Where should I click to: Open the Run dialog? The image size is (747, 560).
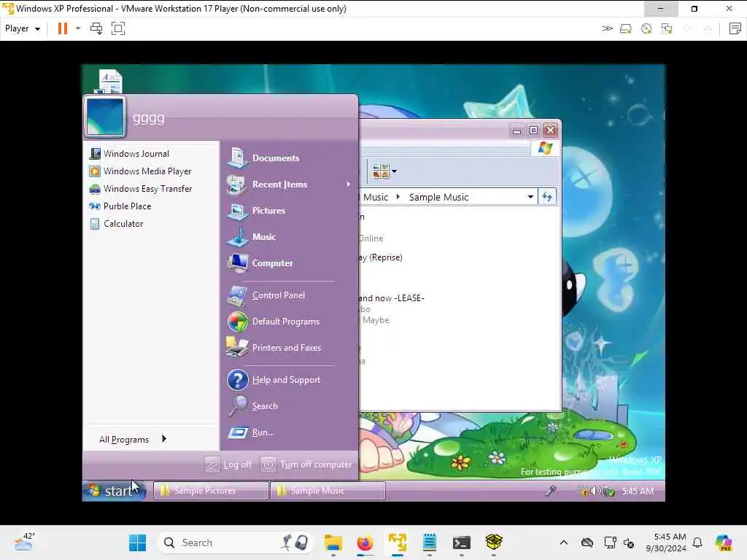(251, 432)
